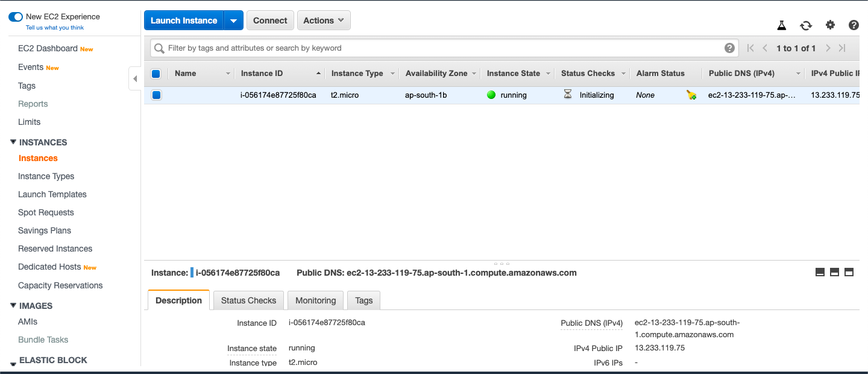Minimize the details pane

click(820, 272)
